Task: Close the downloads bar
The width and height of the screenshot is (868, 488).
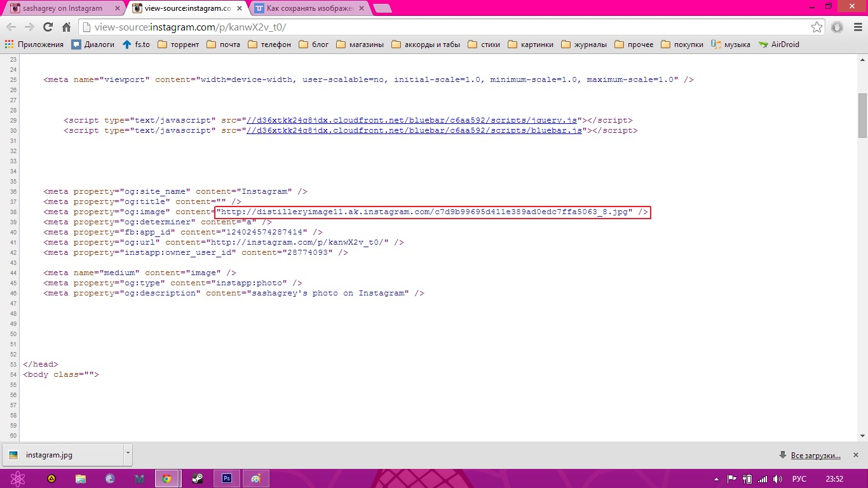Action: click(x=856, y=456)
